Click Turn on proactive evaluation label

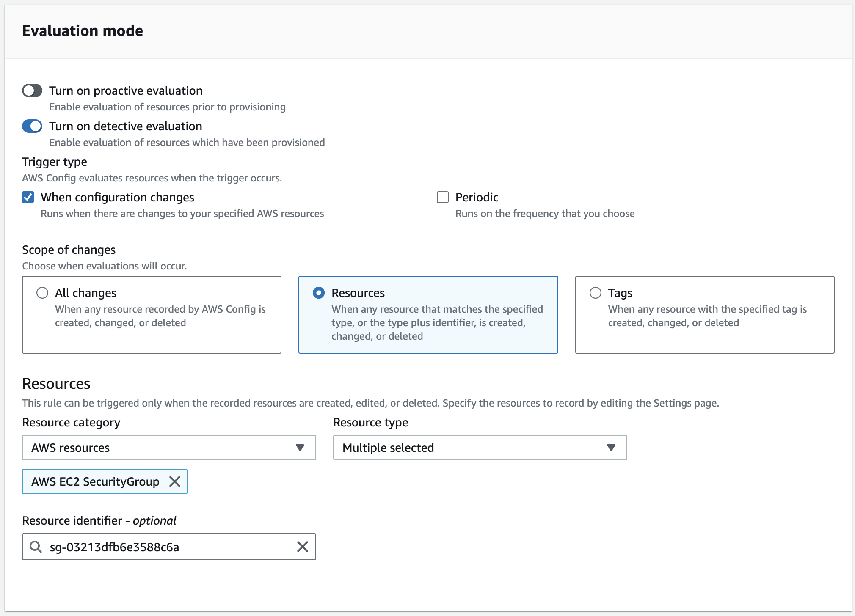click(126, 91)
